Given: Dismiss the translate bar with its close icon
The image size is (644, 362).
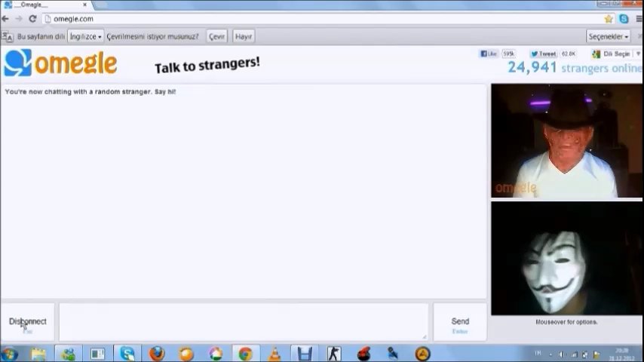Looking at the screenshot, I should [640, 36].
